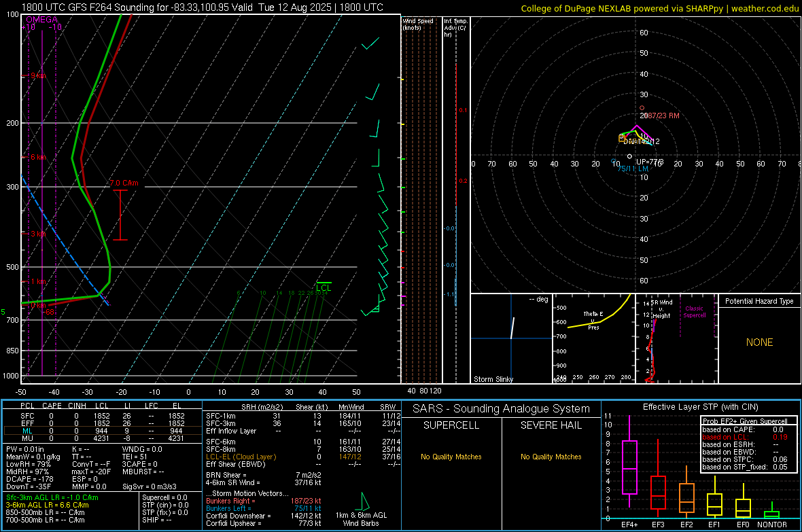The image size is (802, 532).
Task: Click the 3 km height marker
Action: [38, 234]
